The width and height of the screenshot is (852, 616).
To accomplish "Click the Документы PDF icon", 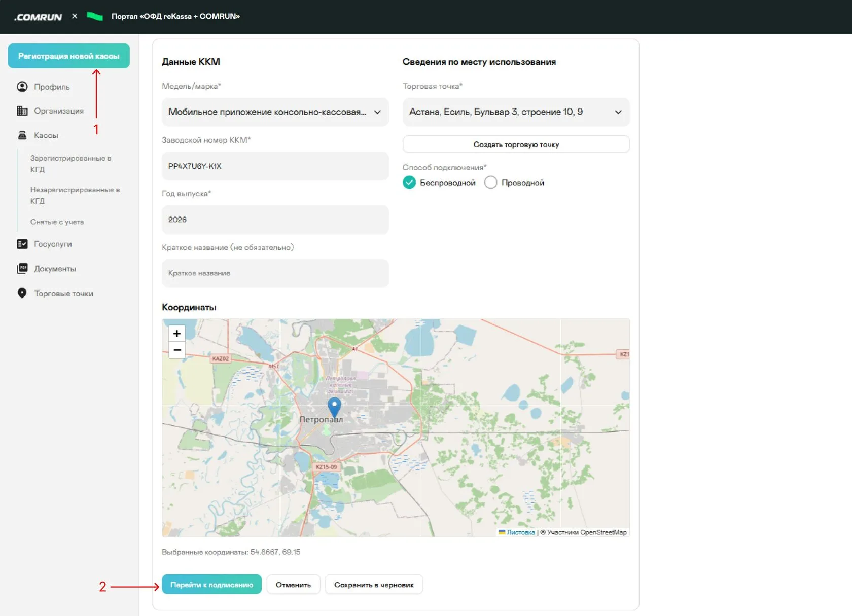I will coord(22,269).
